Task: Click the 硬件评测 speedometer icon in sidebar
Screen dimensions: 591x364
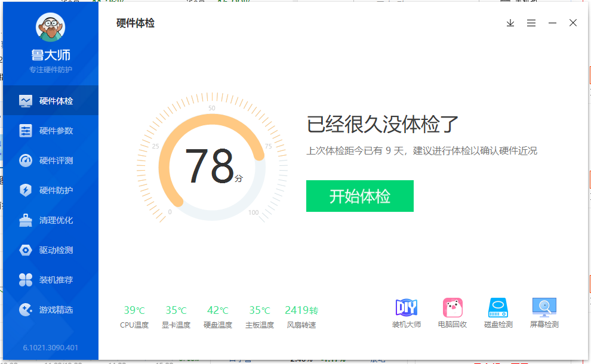Action: coord(26,161)
